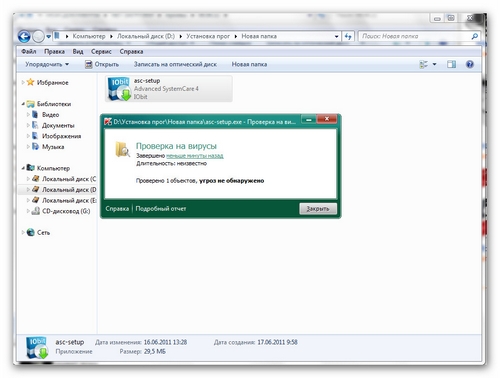500x378 pixels.
Task: Open the view options dropdown arrow
Action: click(x=434, y=64)
